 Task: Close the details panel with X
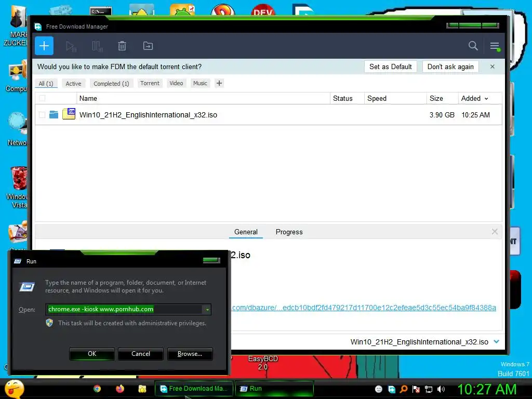point(495,232)
